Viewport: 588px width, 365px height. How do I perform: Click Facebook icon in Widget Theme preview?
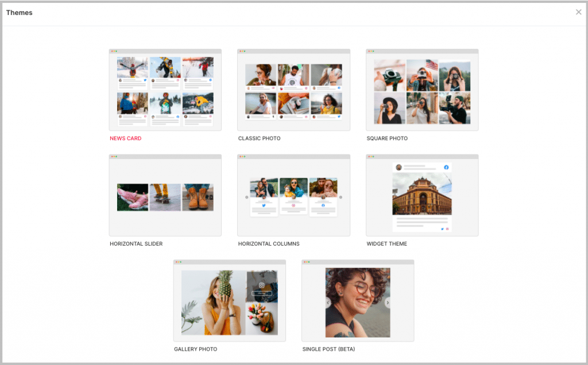coord(446,168)
